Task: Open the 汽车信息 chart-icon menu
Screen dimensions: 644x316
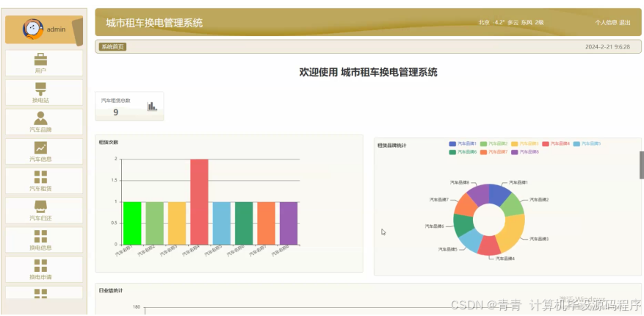Action: click(44, 151)
